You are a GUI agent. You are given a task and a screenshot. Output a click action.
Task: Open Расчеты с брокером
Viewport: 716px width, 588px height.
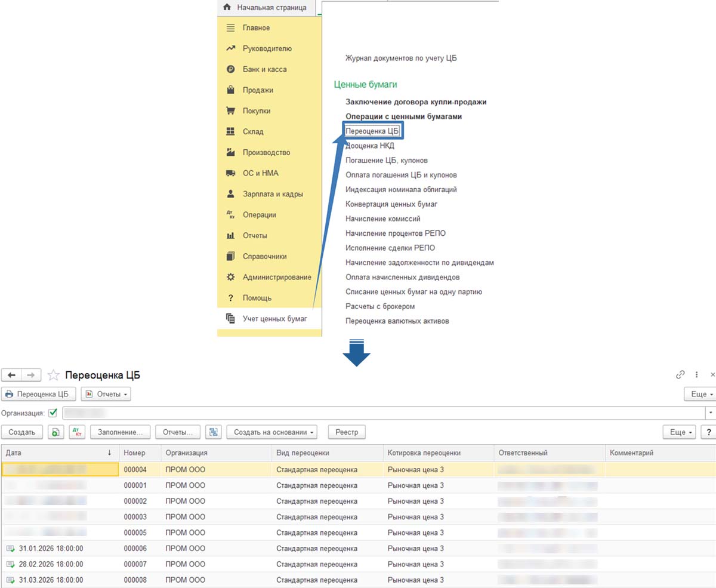[380, 306]
